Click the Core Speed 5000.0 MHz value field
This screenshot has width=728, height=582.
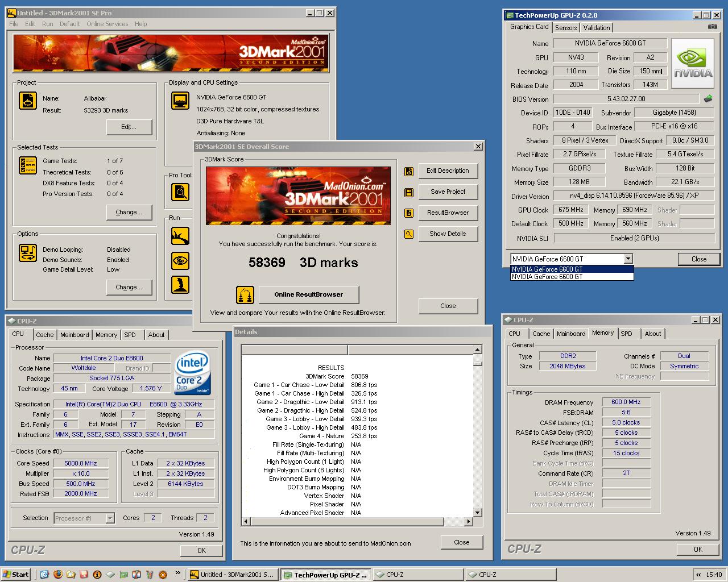[81, 463]
